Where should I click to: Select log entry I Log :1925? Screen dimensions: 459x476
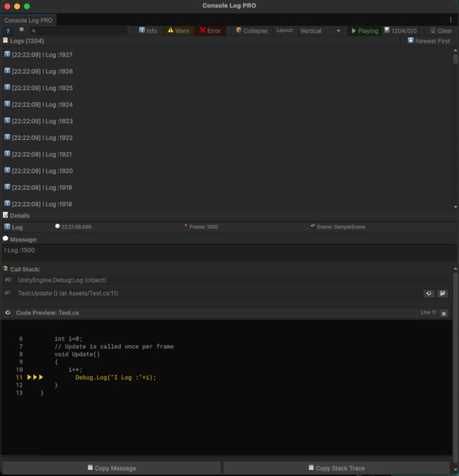(227, 88)
